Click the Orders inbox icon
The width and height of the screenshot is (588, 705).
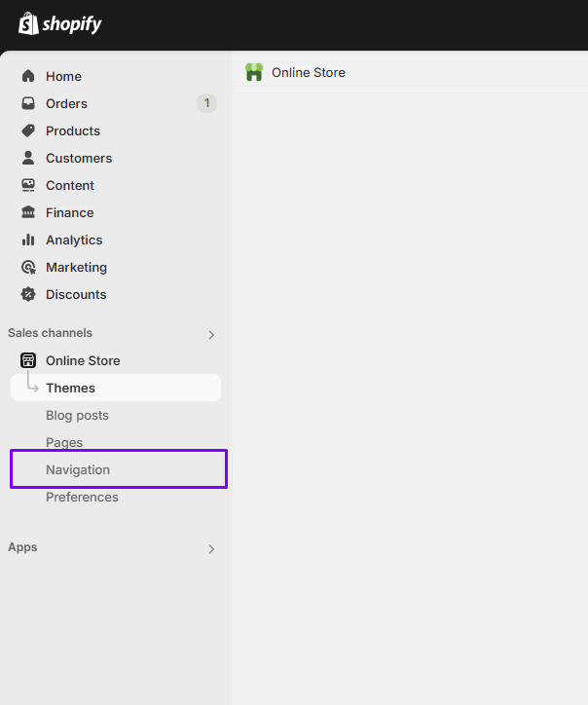28,103
